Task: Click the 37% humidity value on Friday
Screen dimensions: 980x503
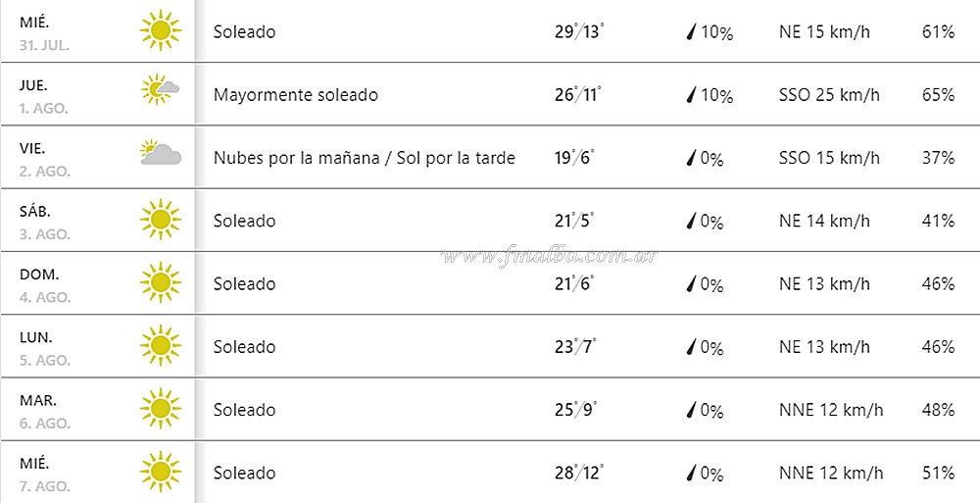Action: click(938, 158)
